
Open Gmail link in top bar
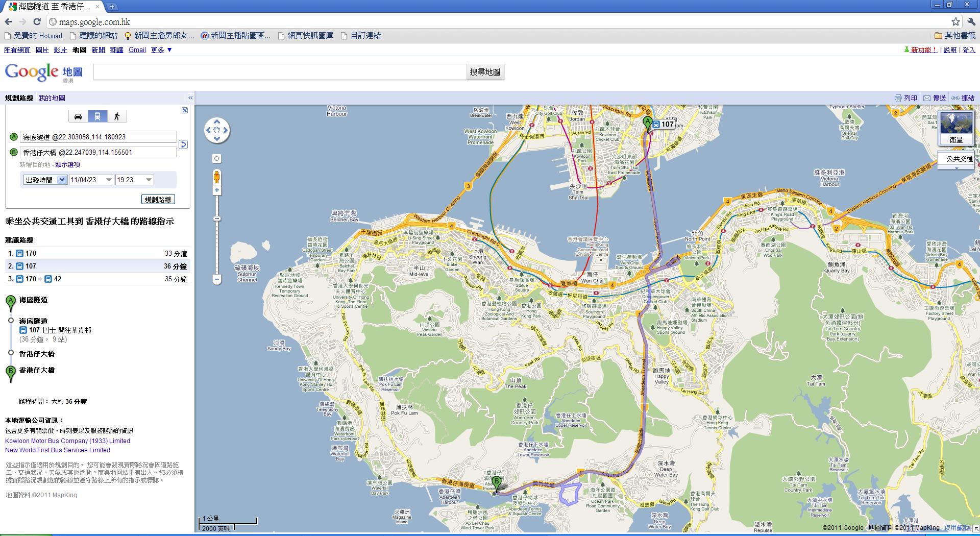[137, 50]
